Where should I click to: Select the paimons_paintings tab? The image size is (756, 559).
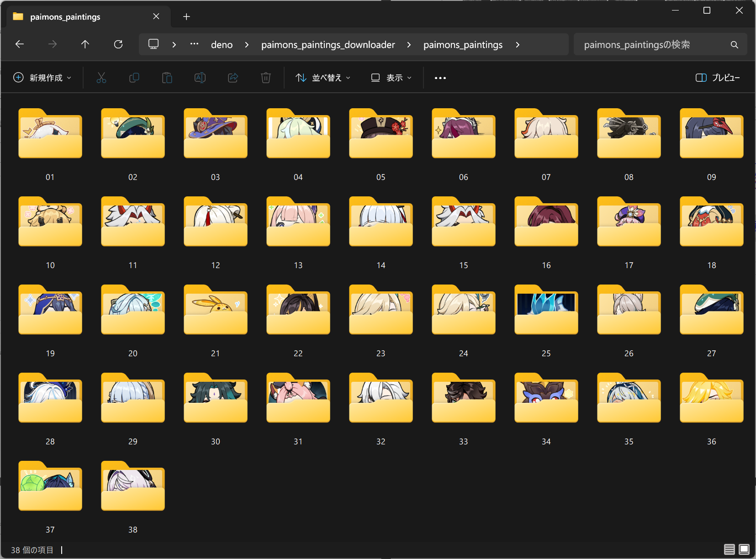pos(89,17)
